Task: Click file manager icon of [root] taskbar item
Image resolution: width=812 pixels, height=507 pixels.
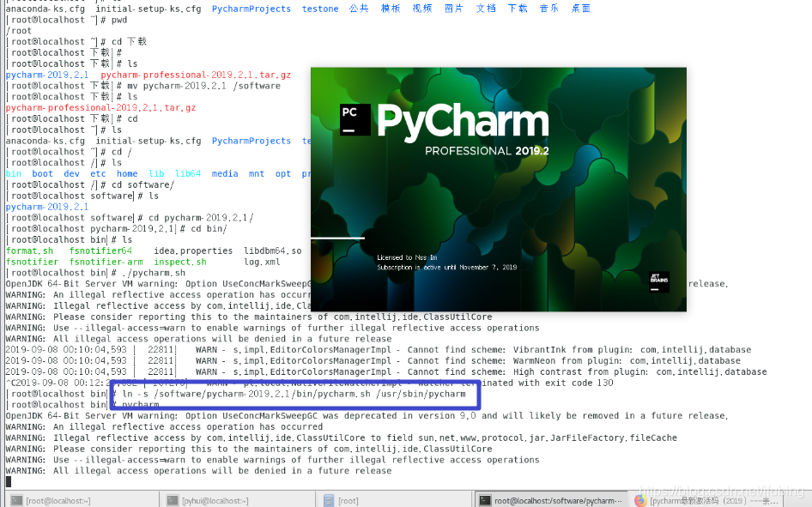Action: (329, 500)
